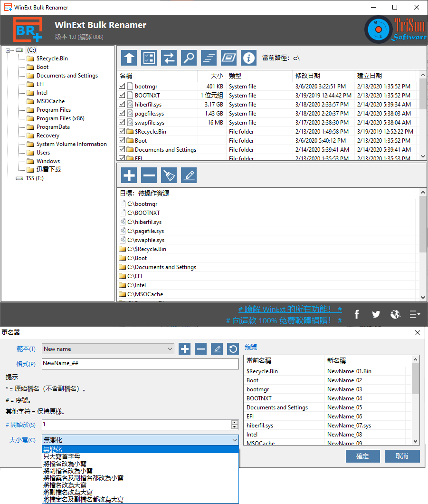Choose 將檔名改為小寫 from the case list
This screenshot has width=428, height=504.
click(140, 464)
